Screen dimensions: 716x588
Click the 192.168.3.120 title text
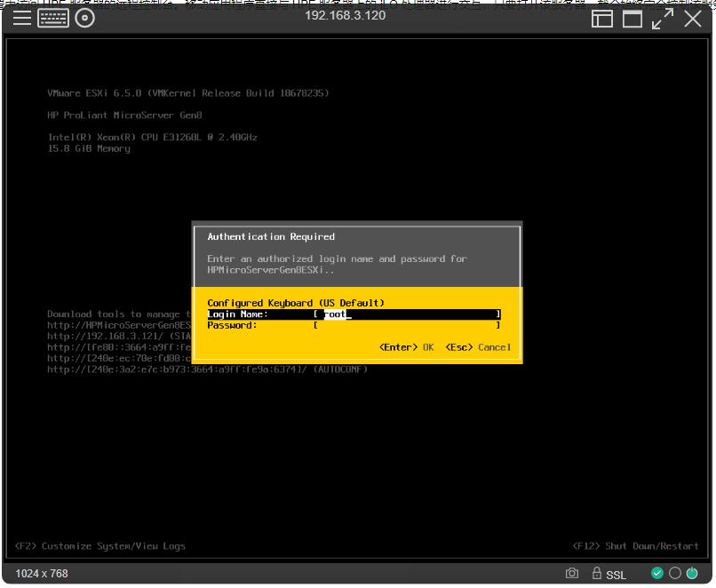click(345, 16)
